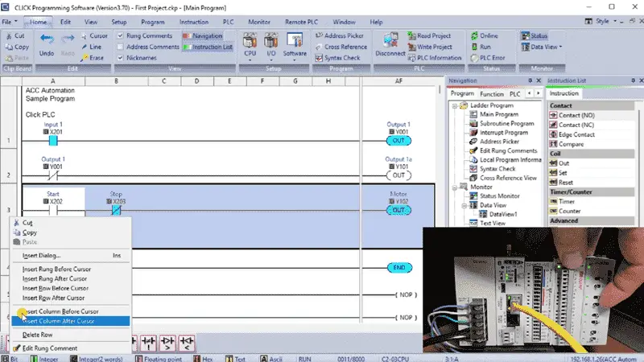Select the Cursor edit tool

[94, 36]
